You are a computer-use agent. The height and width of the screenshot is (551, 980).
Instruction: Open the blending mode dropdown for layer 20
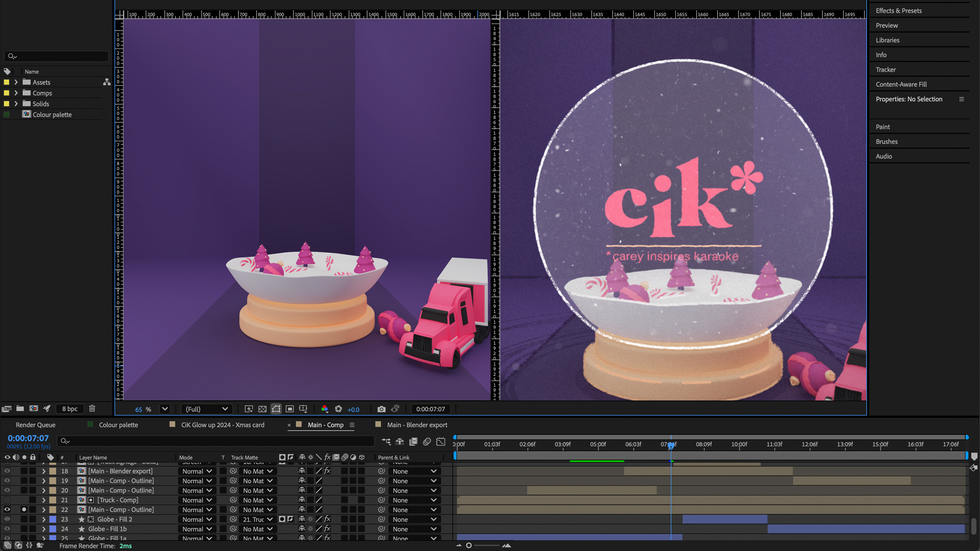point(197,491)
